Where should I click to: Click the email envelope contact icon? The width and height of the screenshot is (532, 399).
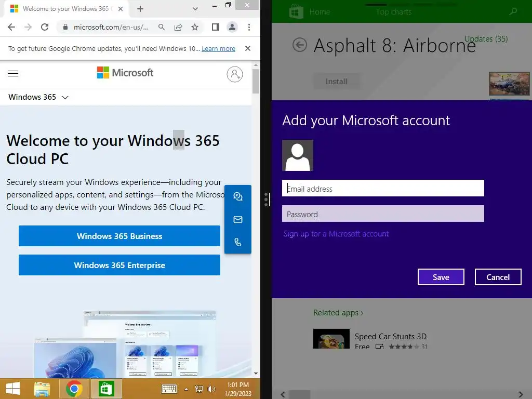(x=238, y=220)
